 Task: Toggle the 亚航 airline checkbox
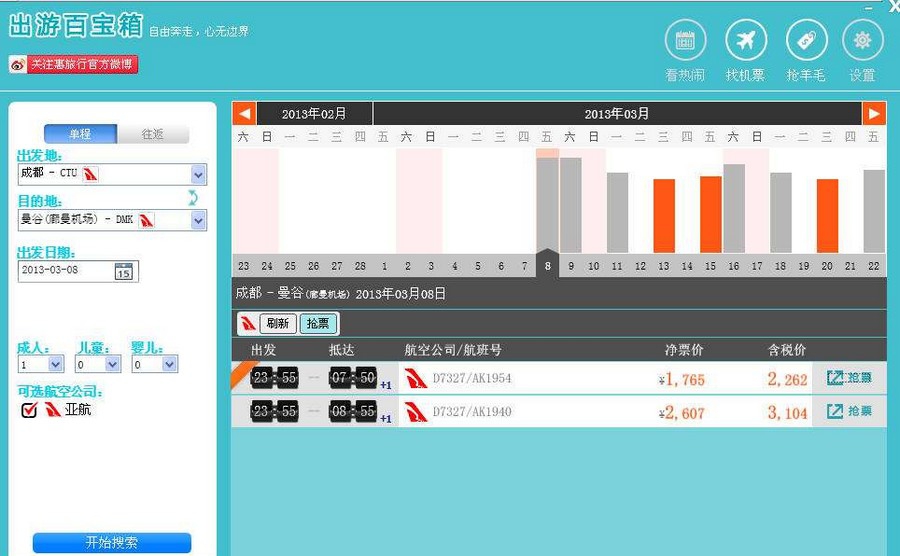click(29, 410)
